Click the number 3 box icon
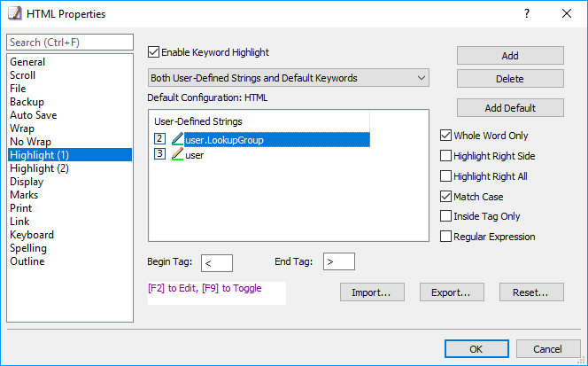This screenshot has width=588, height=366. pos(159,153)
